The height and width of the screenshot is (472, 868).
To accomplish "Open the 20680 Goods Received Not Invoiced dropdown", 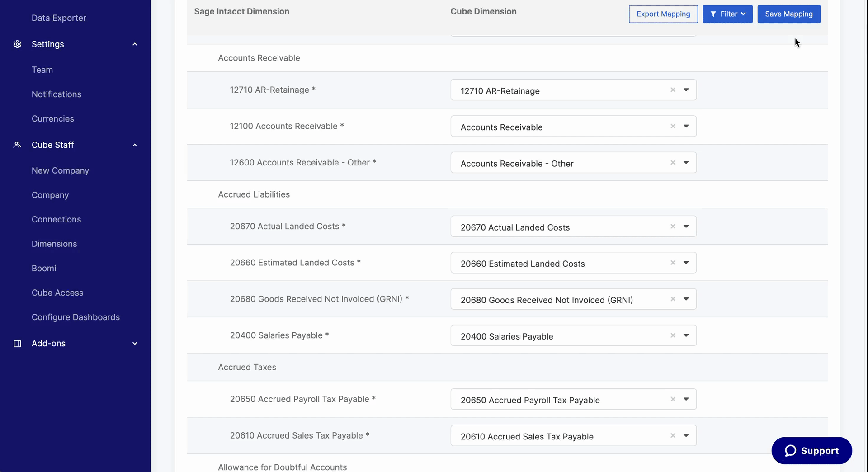I will click(x=686, y=299).
